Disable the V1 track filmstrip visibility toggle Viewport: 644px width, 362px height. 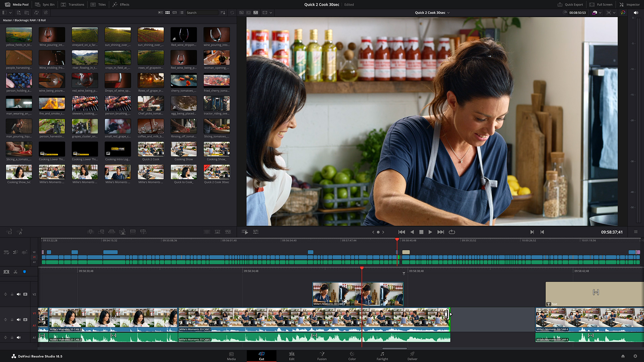[x=25, y=320]
